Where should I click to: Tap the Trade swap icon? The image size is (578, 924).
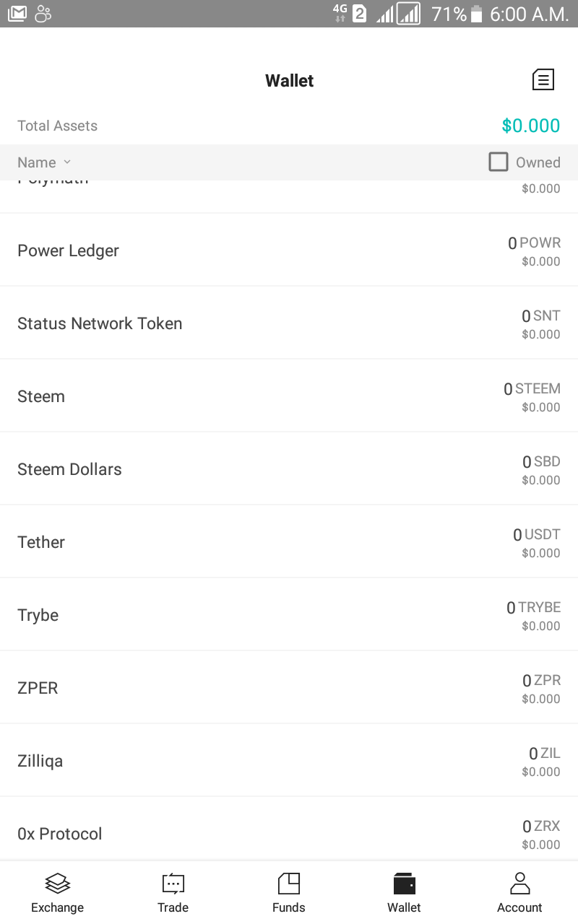pyautogui.click(x=173, y=883)
